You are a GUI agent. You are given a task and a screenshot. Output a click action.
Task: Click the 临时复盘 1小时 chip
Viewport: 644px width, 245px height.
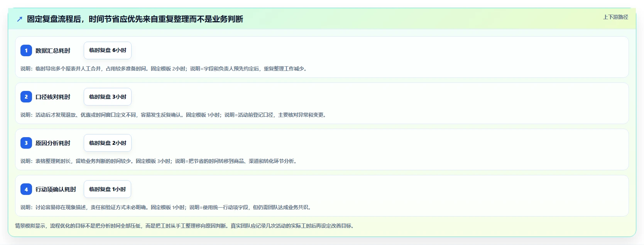[x=107, y=189]
